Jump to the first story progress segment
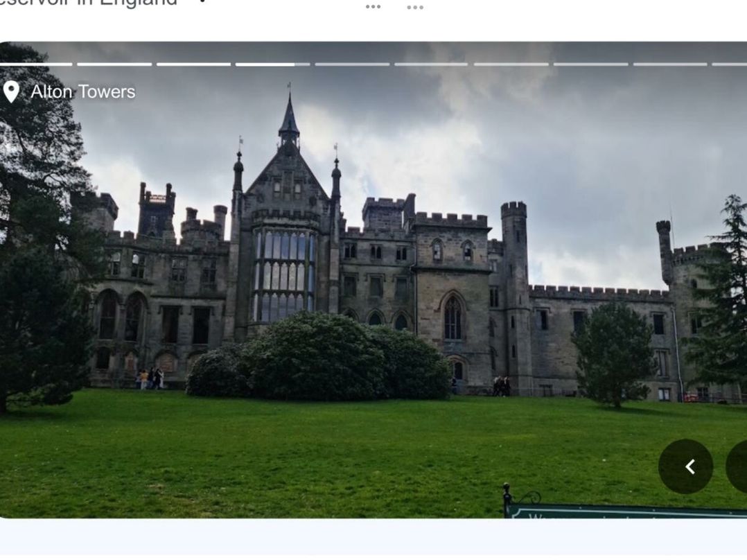This screenshot has height=560, width=747. click(x=35, y=64)
